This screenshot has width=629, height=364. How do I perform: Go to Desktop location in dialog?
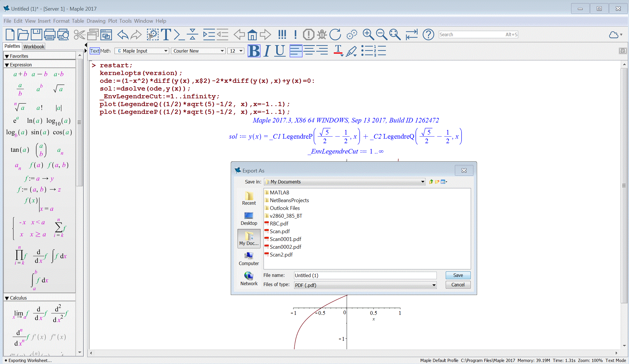coord(249,219)
